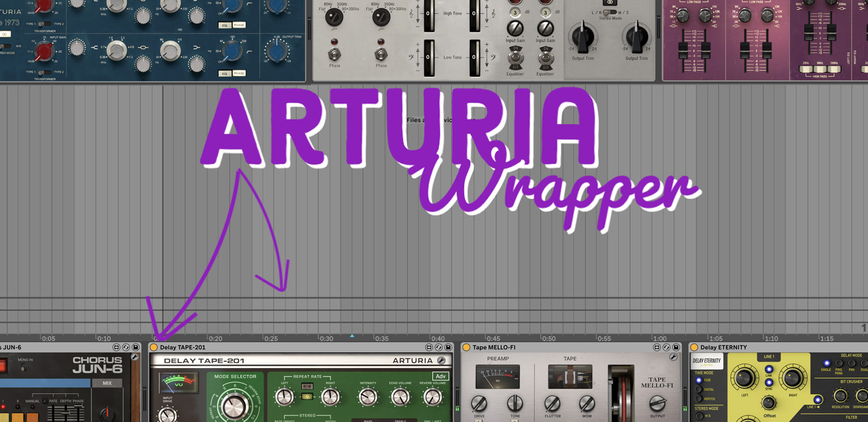Hot-swap the Delay TAPE-201 preset
Image resolution: width=868 pixels, height=422 pixels.
pos(438,348)
